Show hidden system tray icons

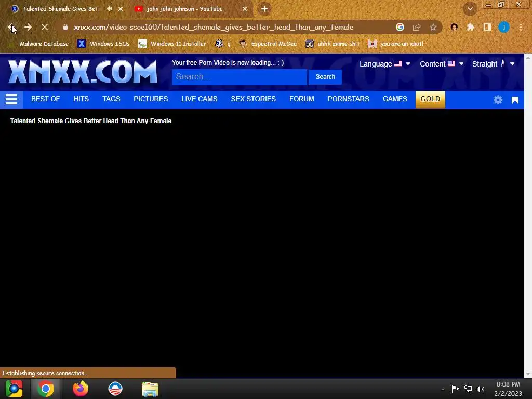click(x=443, y=389)
